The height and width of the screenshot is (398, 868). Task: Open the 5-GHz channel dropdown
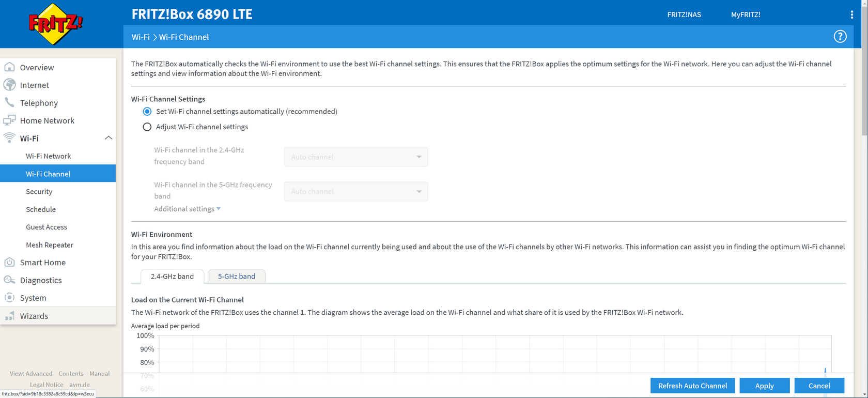pos(356,191)
